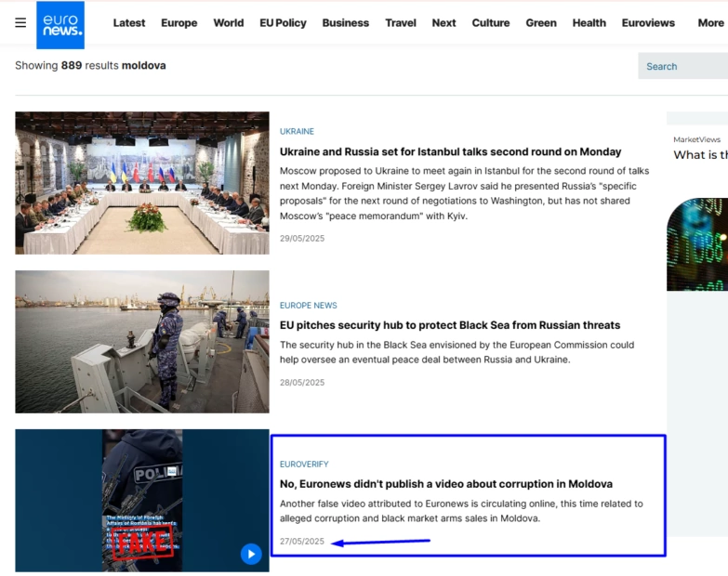Image resolution: width=728 pixels, height=576 pixels.
Task: Open the Green section
Action: 541,22
